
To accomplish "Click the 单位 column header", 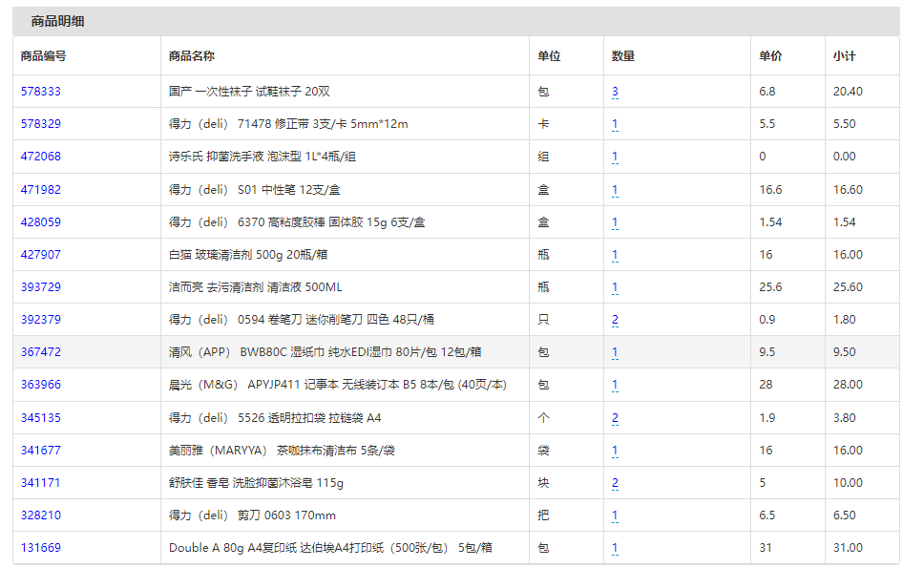I will coord(549,56).
